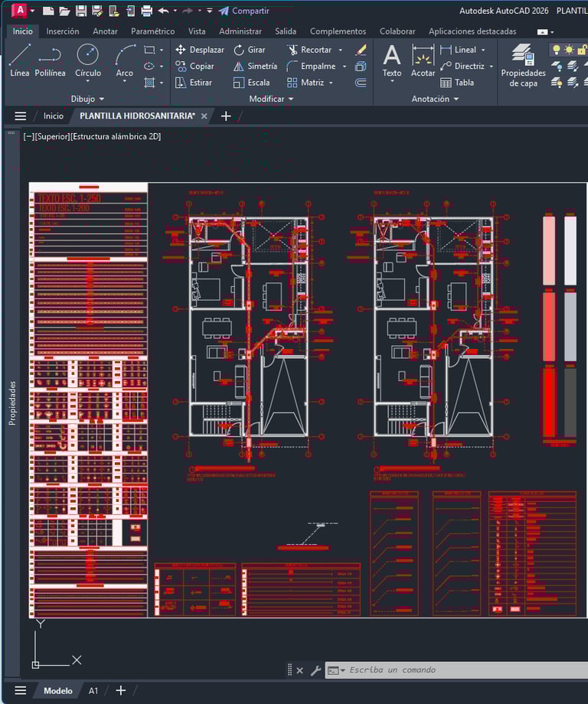
Task: Click the Girar rotate button
Action: [250, 50]
